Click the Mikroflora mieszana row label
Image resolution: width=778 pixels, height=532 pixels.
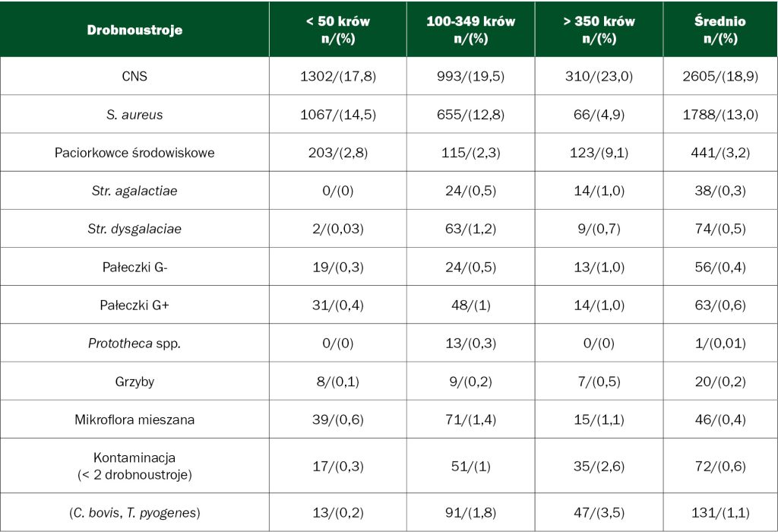click(134, 420)
